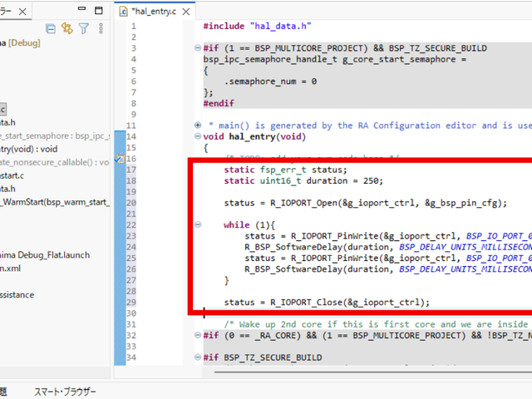532x399 pixels.
Task: Select the R_BSP_WarmStart function entry
Action: (x=55, y=202)
